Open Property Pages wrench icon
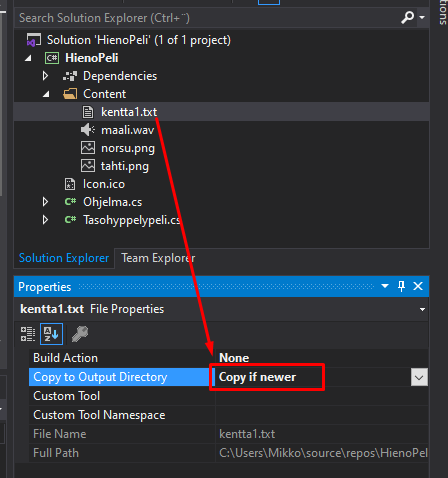Viewport: 448px width, 478px height. pyautogui.click(x=80, y=334)
